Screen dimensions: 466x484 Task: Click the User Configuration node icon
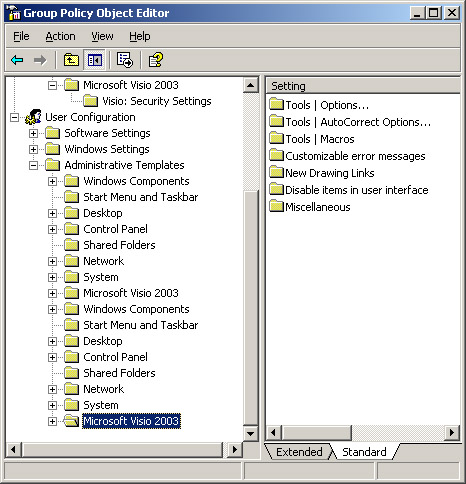coord(33,117)
